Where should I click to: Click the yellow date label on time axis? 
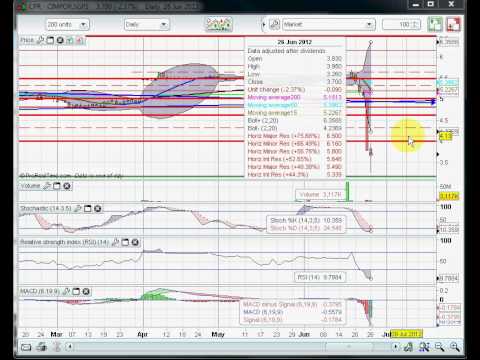407,334
